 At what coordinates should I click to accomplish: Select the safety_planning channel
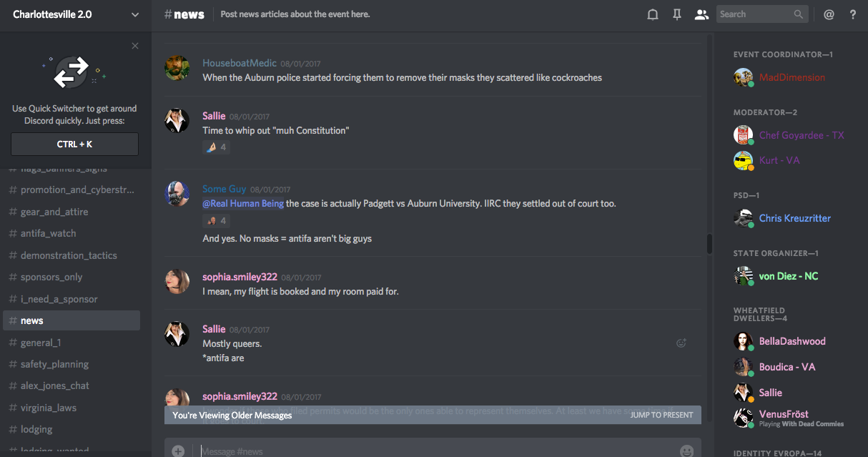click(54, 364)
